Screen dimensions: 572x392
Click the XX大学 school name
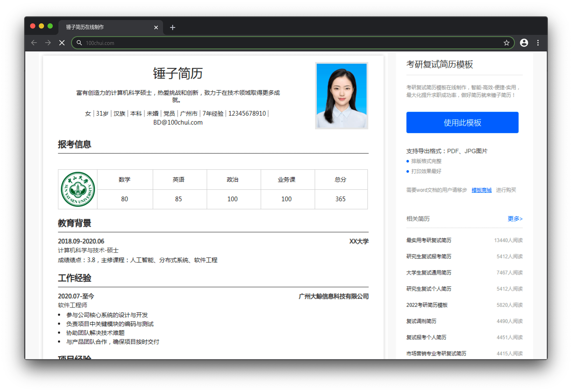tap(359, 241)
